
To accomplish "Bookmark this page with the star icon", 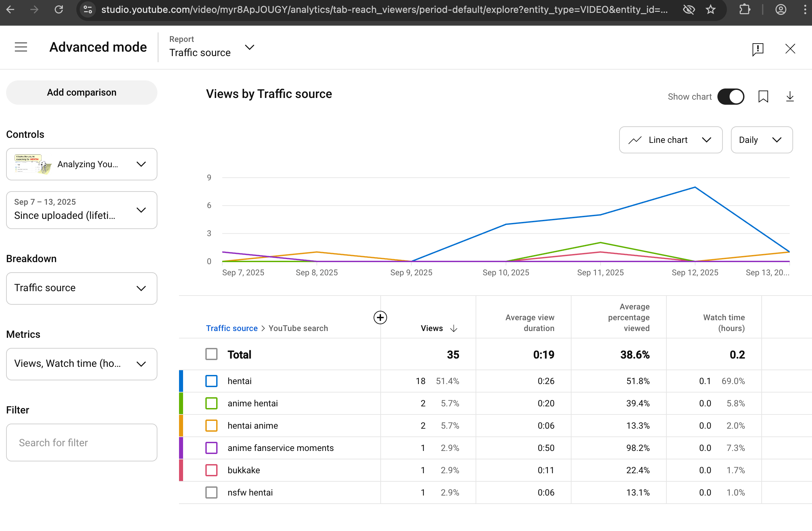I will [x=711, y=9].
